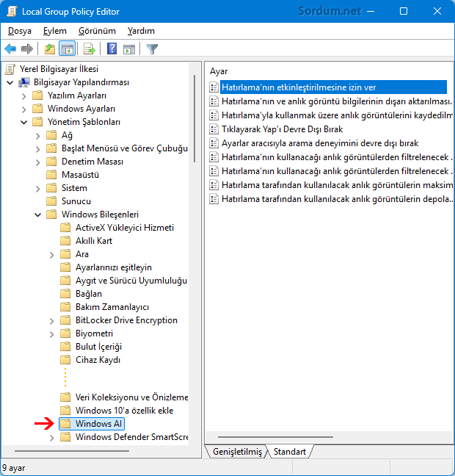Screen dimensions: 455x476
Task: Expand the Yazılım Ayarları tree node
Action: (23, 95)
